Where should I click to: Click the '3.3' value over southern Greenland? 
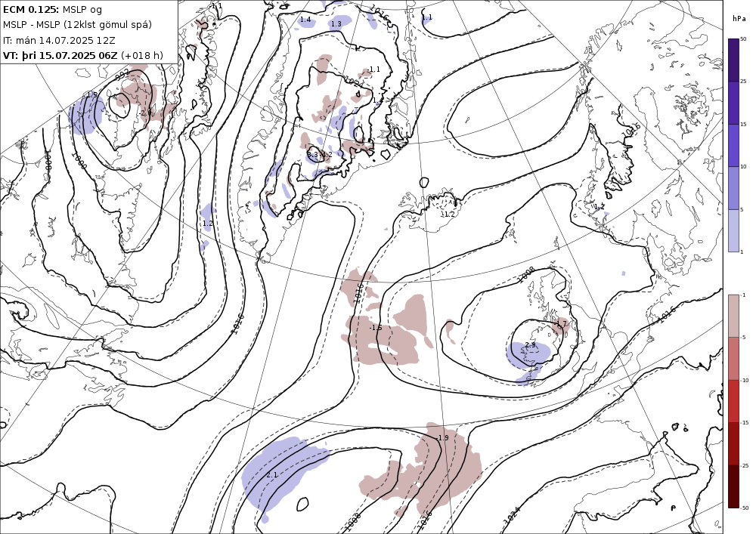313,155
